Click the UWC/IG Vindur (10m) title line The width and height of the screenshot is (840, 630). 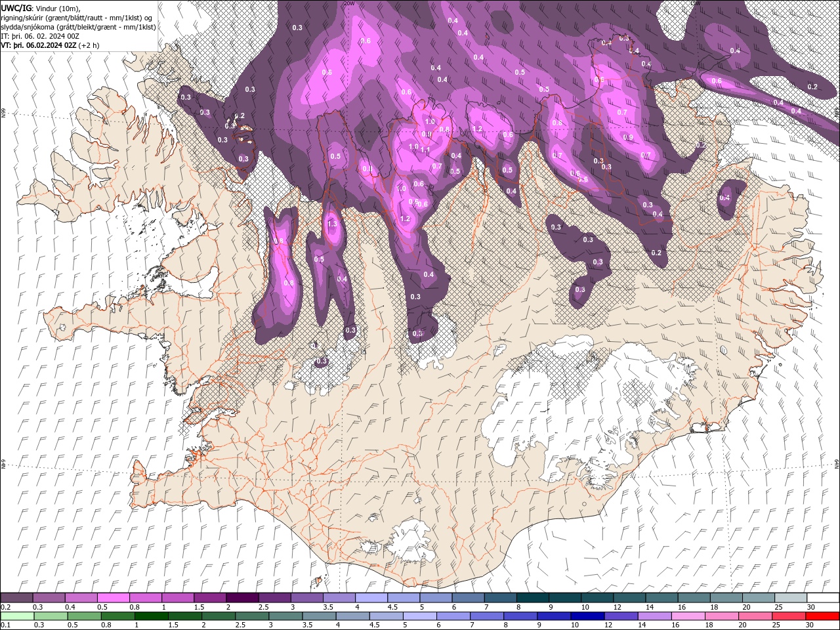40,8
